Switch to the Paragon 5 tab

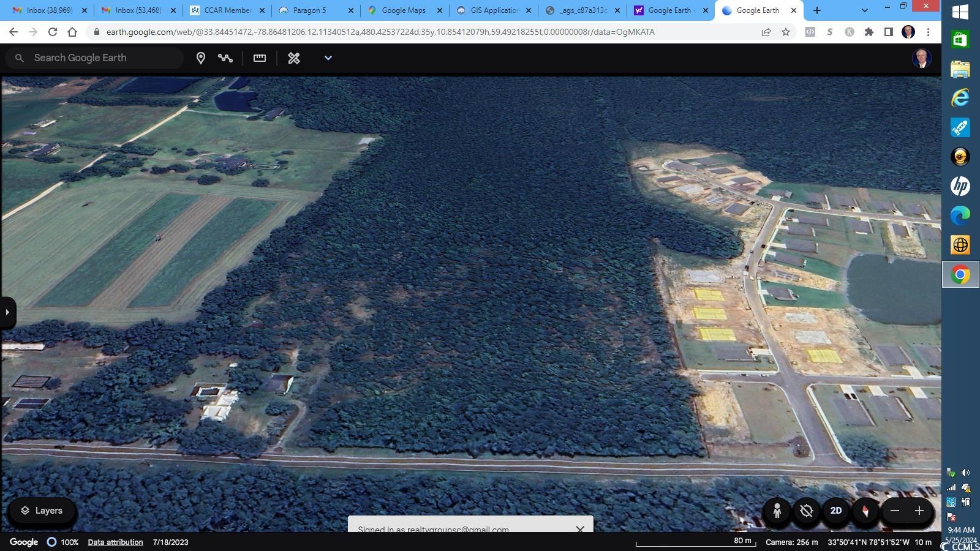[x=309, y=10]
